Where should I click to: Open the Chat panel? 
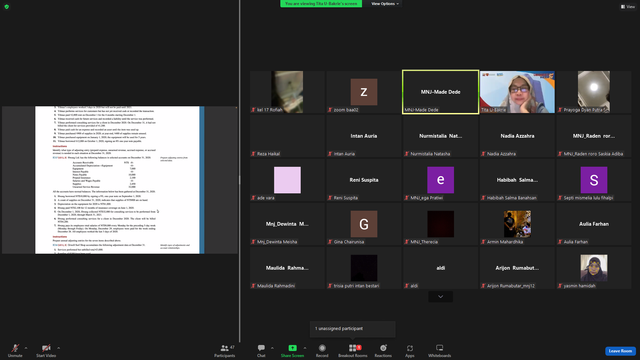click(261, 350)
